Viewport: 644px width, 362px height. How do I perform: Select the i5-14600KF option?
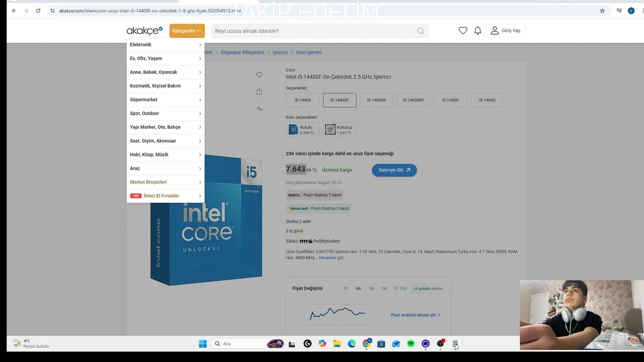(413, 100)
